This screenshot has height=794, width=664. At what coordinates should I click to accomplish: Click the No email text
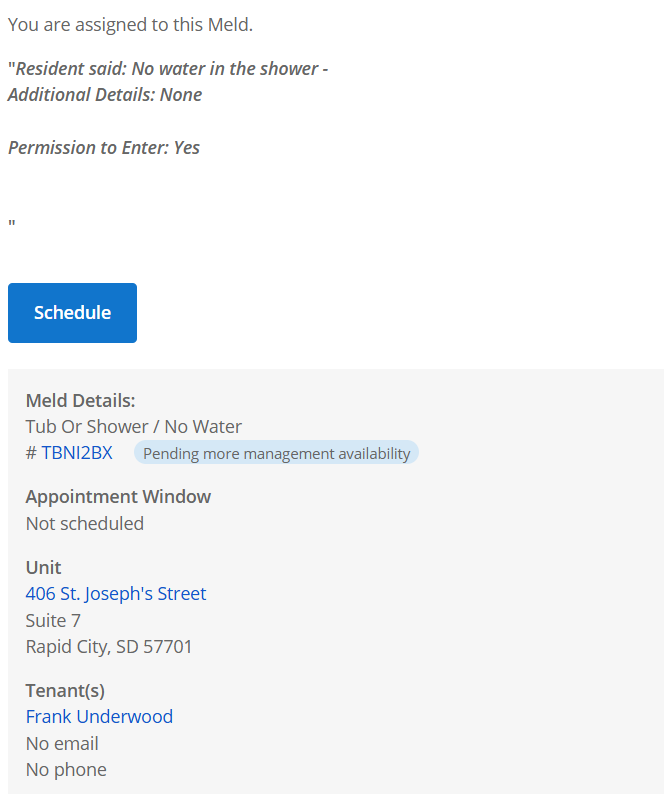point(62,744)
